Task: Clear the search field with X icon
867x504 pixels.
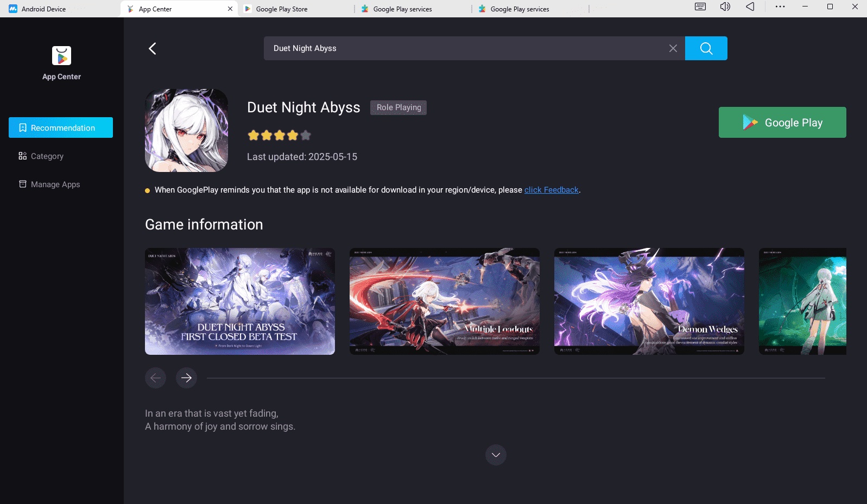Action: (x=673, y=48)
